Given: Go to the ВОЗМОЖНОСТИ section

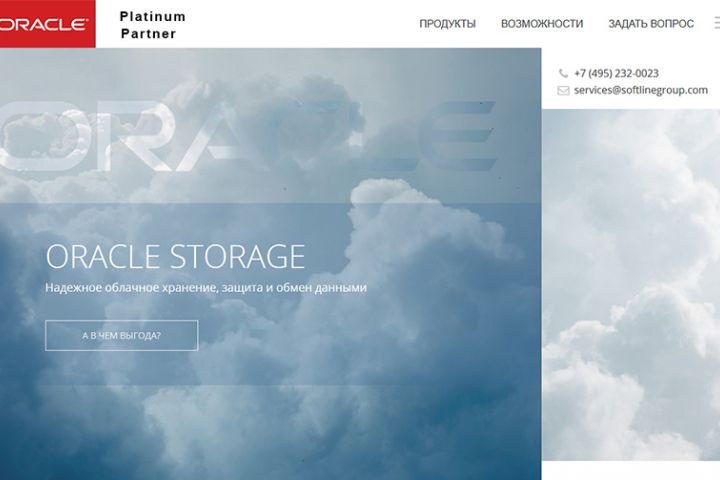Looking at the screenshot, I should [542, 23].
